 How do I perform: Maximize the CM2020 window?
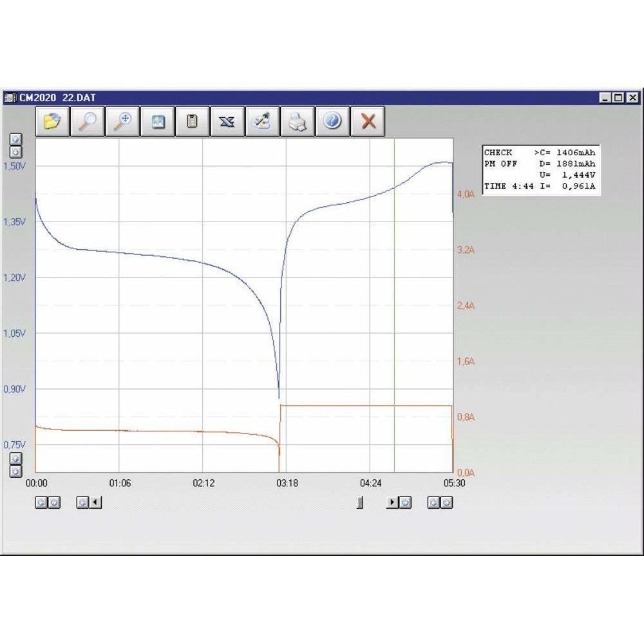pos(618,98)
